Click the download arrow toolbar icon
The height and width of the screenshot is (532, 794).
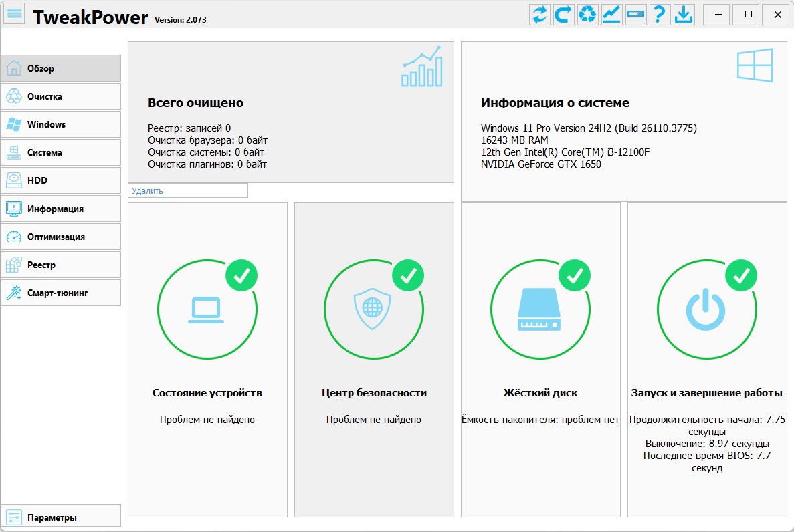(684, 14)
